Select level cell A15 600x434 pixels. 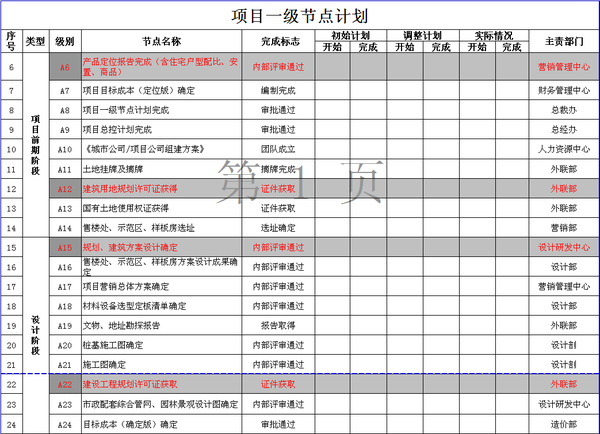(x=65, y=247)
